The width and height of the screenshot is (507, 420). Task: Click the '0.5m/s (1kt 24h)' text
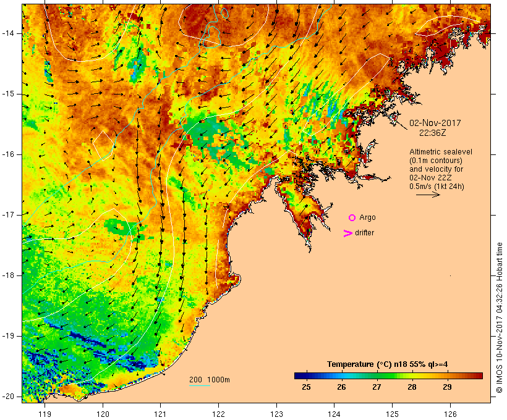(437, 187)
